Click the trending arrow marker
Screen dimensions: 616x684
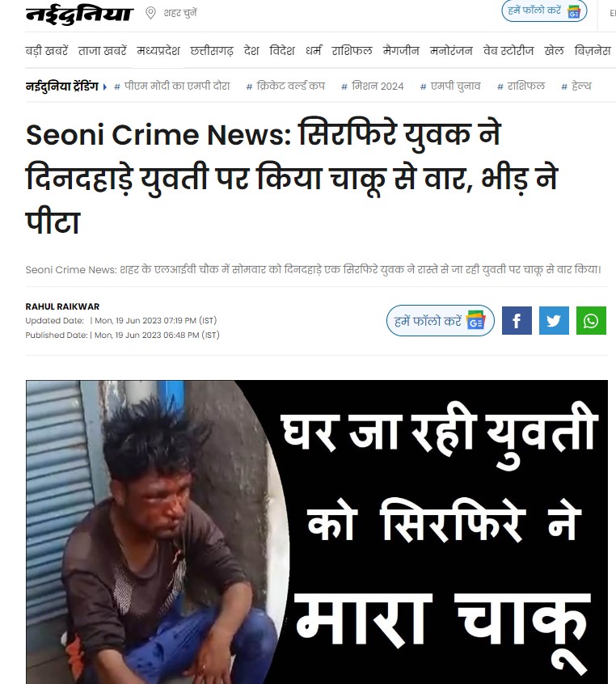(105, 87)
